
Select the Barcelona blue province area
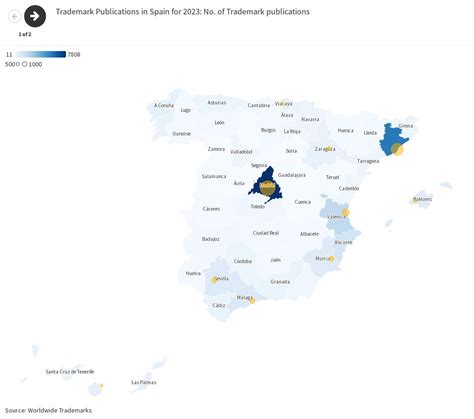click(388, 140)
